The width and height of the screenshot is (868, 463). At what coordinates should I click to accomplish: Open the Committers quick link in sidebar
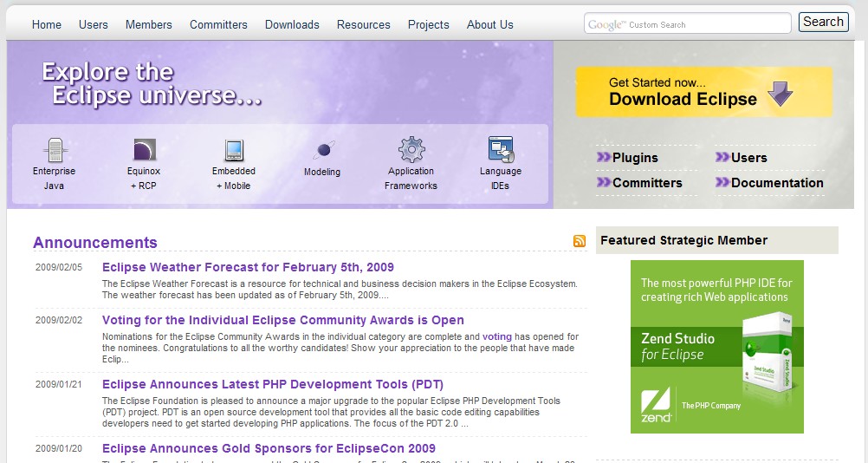(x=647, y=183)
